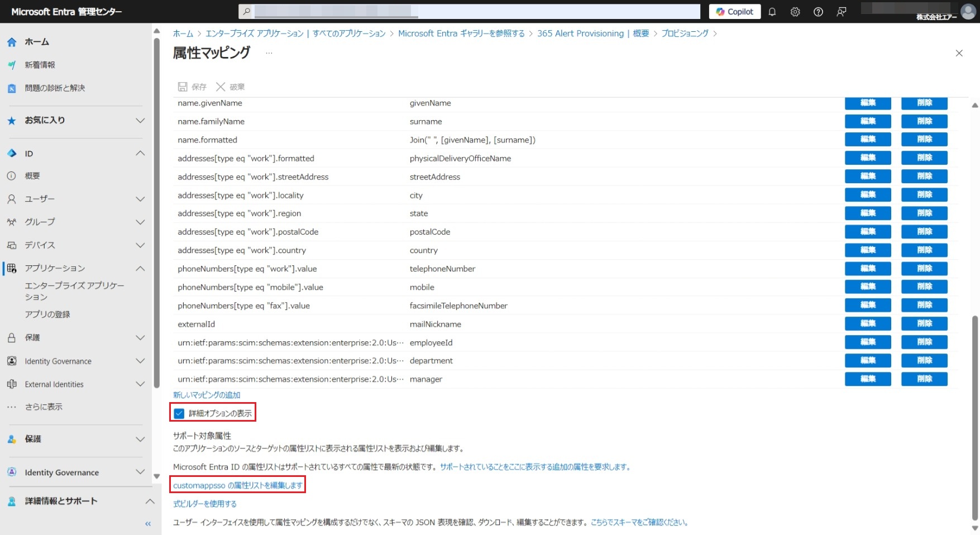This screenshot has width=980, height=535.
Task: Open customappsso の属性リストを編集します link
Action: click(237, 485)
